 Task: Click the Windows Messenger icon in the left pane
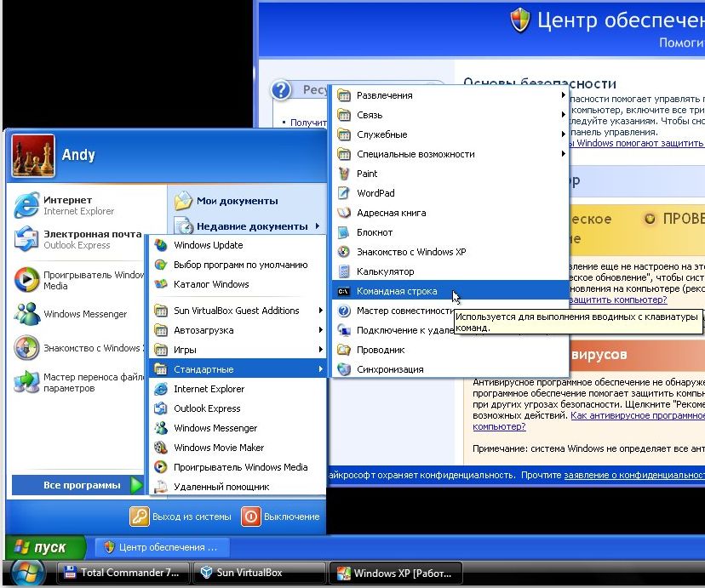26,313
